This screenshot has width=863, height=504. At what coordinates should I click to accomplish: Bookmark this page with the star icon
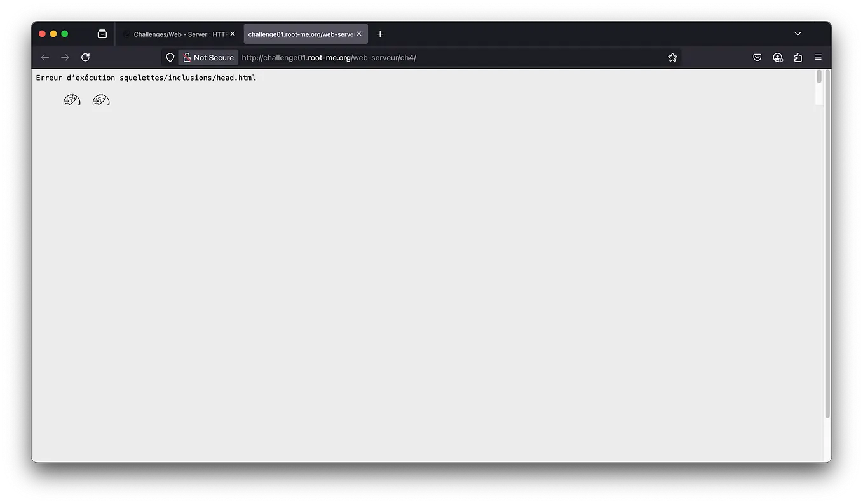672,57
